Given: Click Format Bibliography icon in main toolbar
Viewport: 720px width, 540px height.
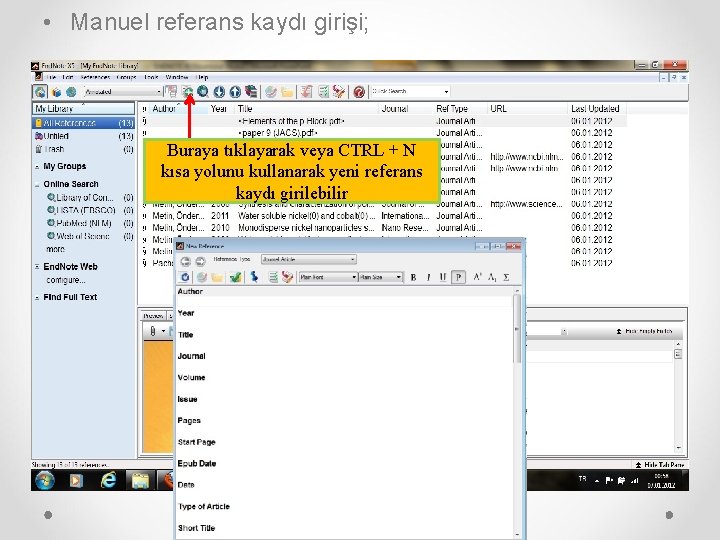Looking at the screenshot, I should [323, 92].
